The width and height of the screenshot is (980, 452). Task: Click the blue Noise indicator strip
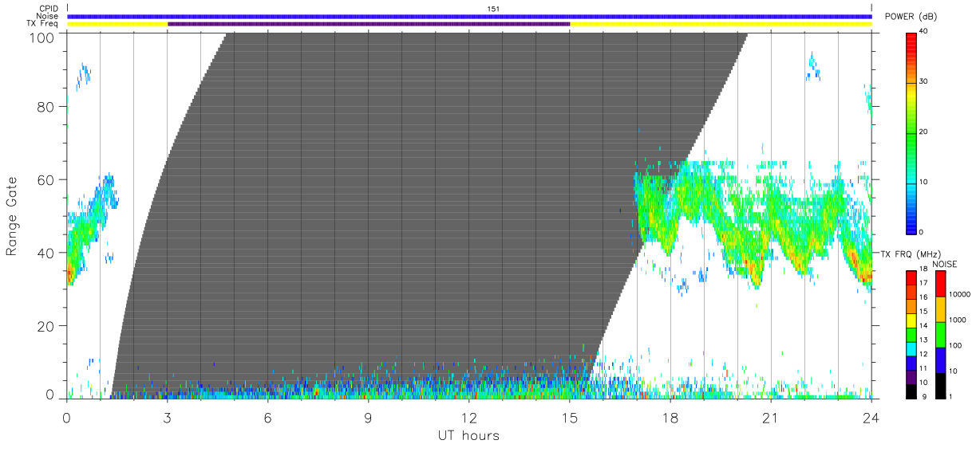click(x=469, y=16)
